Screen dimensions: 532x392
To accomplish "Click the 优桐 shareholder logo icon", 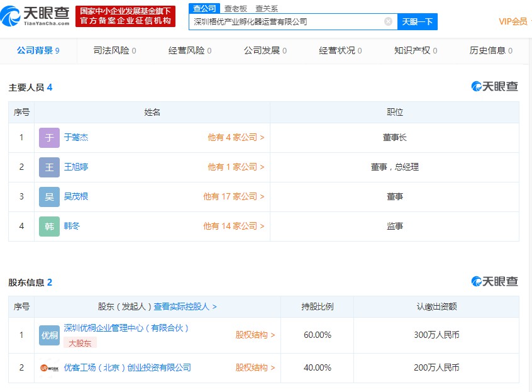I will 49,335.
